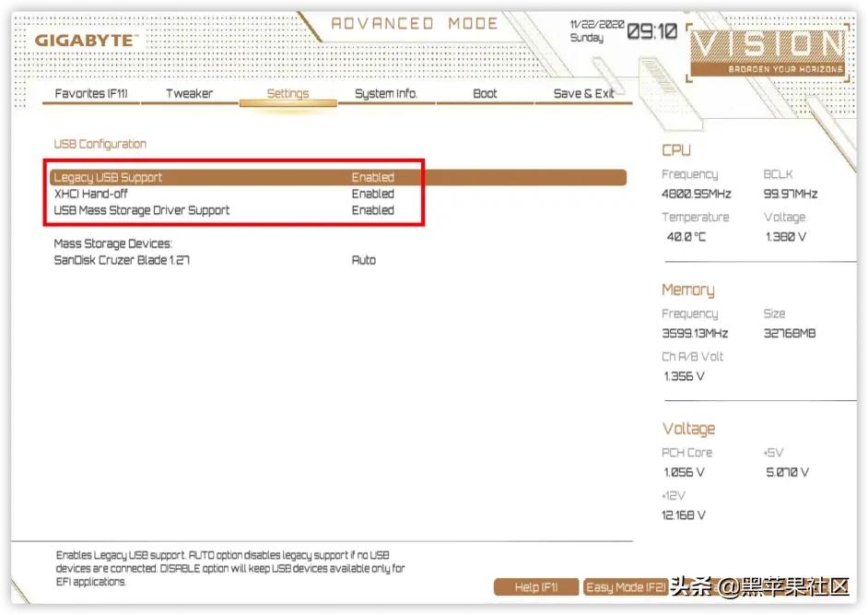868x615 pixels.
Task: Open the Save & Exit tab
Action: (x=584, y=93)
